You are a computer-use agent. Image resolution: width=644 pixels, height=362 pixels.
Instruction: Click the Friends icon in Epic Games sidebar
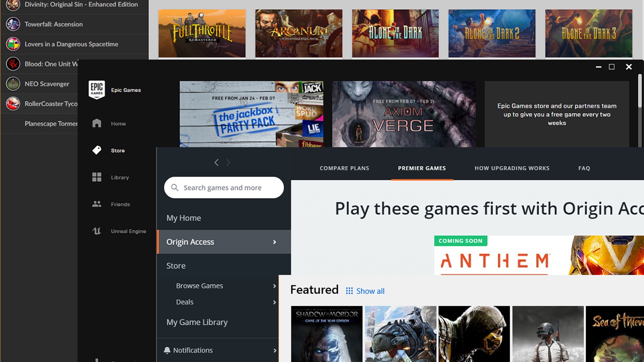96,204
